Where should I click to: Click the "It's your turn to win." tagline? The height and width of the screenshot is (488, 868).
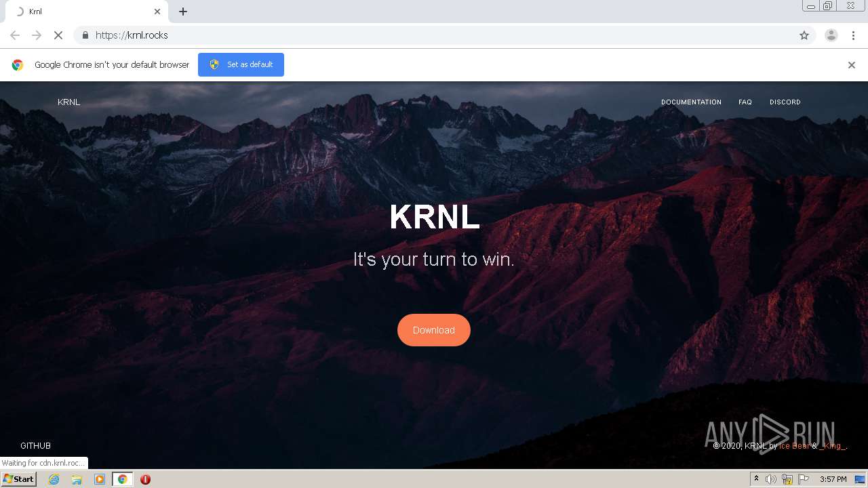[x=434, y=259]
